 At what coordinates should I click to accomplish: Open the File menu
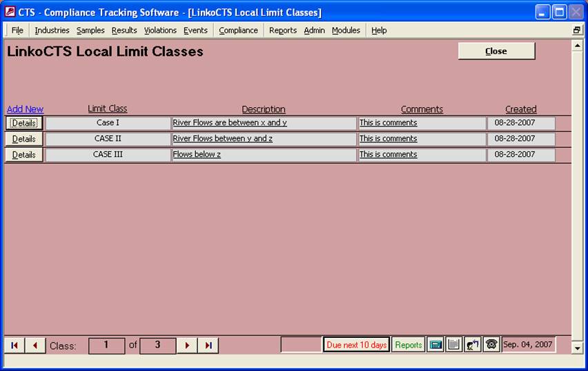pyautogui.click(x=17, y=30)
